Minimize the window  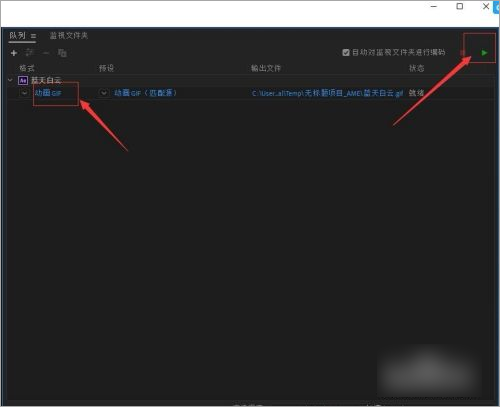pyautogui.click(x=434, y=6)
